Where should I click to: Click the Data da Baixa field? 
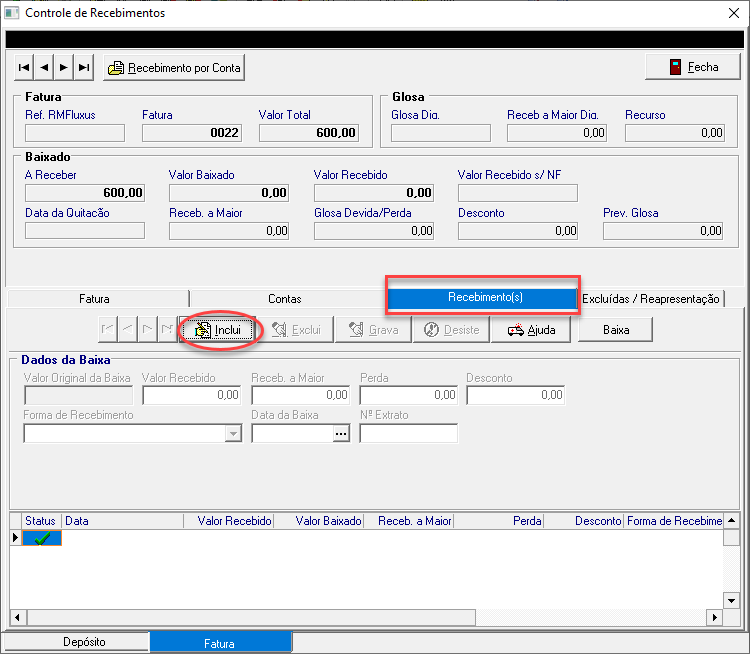tap(292, 433)
